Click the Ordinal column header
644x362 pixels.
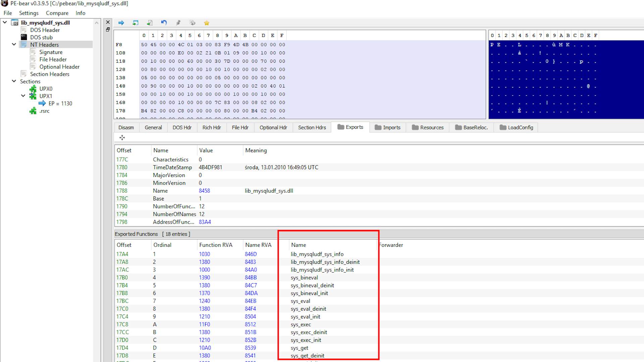coord(174,245)
